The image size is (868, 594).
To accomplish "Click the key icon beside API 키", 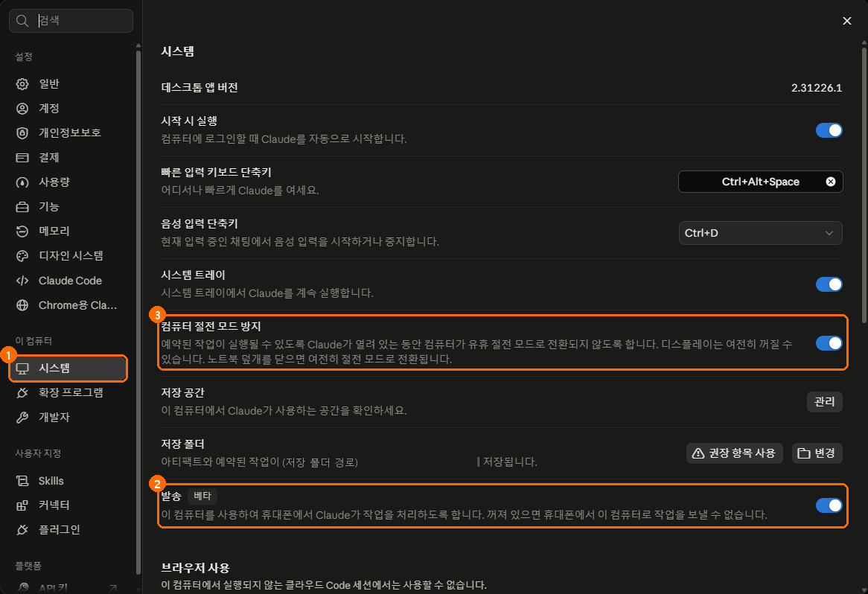I will tap(22, 587).
